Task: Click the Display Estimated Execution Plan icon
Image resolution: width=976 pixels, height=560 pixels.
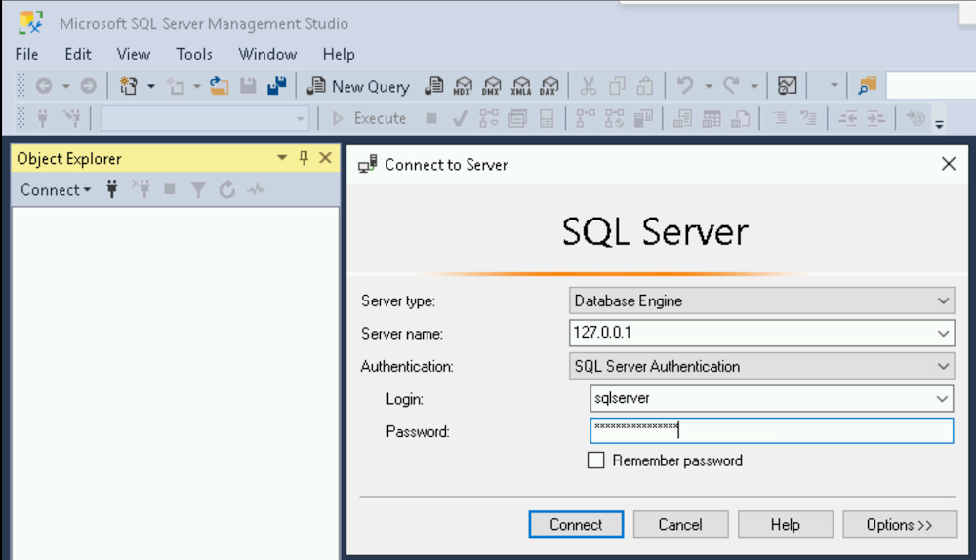Action: pos(489,118)
